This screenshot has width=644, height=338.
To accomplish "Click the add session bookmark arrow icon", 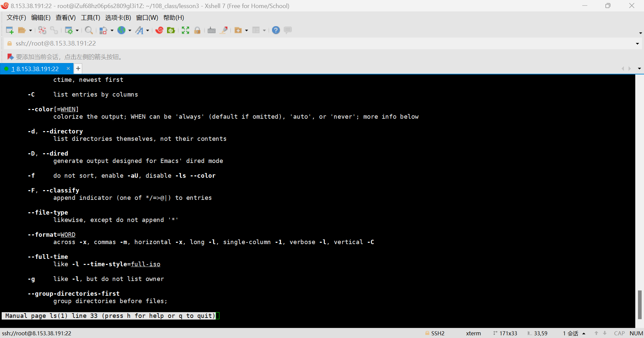I will click(10, 57).
